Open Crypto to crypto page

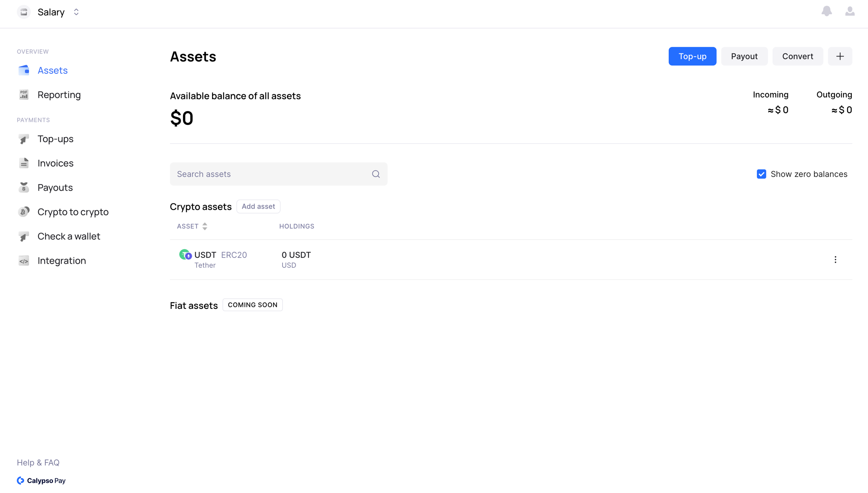(73, 212)
